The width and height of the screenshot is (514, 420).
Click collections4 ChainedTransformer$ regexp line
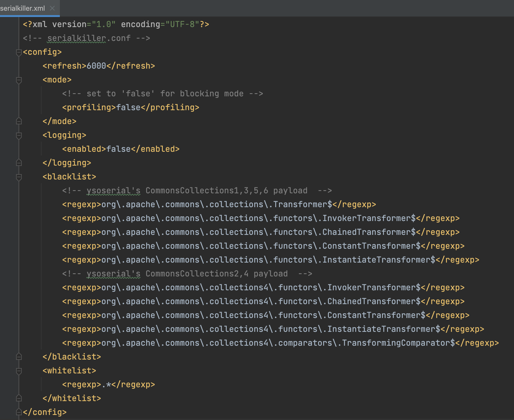point(263,301)
